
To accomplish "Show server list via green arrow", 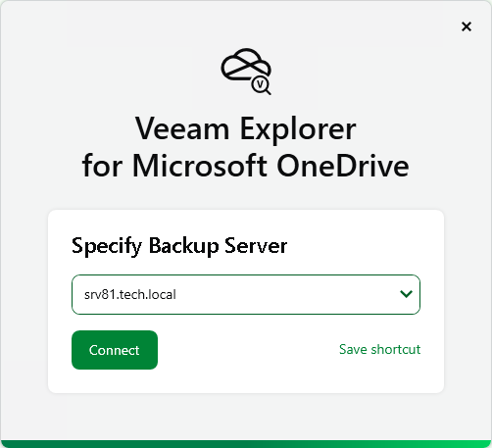I will click(406, 294).
